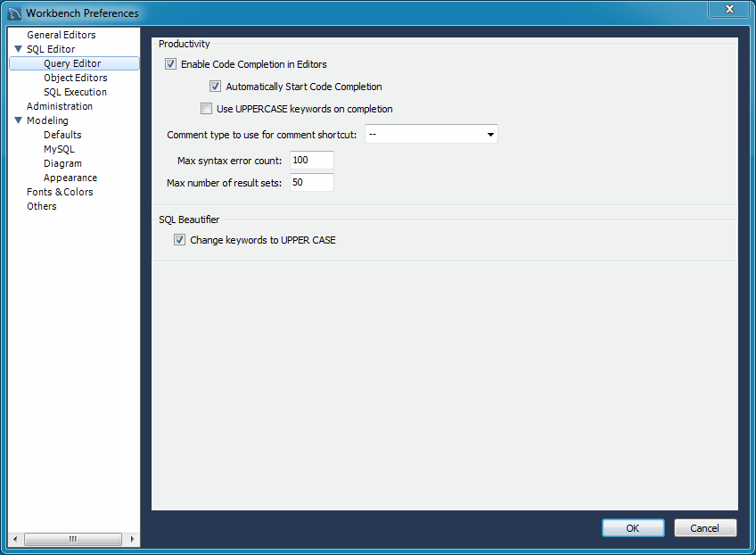Image resolution: width=756 pixels, height=555 pixels.
Task: Open the Others preferences page
Action: pyautogui.click(x=42, y=206)
